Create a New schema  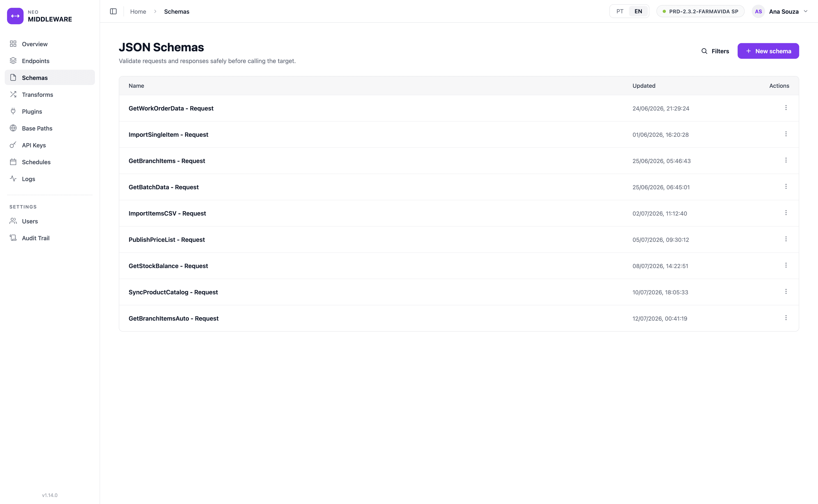768,51
